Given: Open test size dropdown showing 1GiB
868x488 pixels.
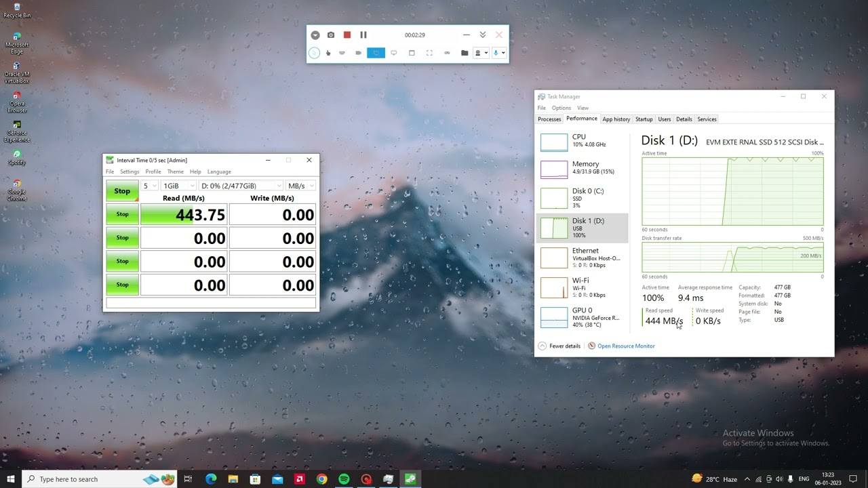Looking at the screenshot, I should coord(178,186).
